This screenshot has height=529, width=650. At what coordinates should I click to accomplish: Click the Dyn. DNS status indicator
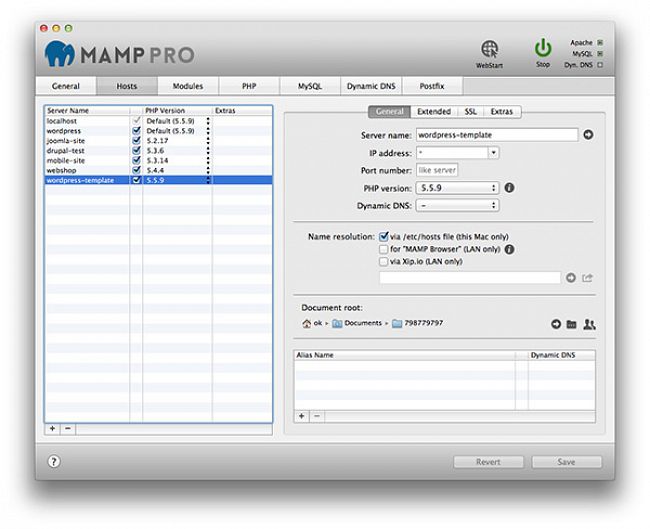click(600, 65)
